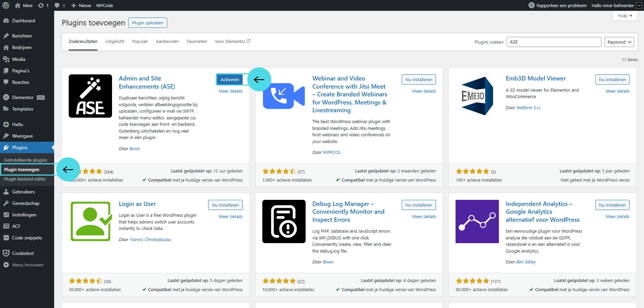Collapse the sidebar with Menu invouwen
This screenshot has width=644, height=308.
[27, 265]
